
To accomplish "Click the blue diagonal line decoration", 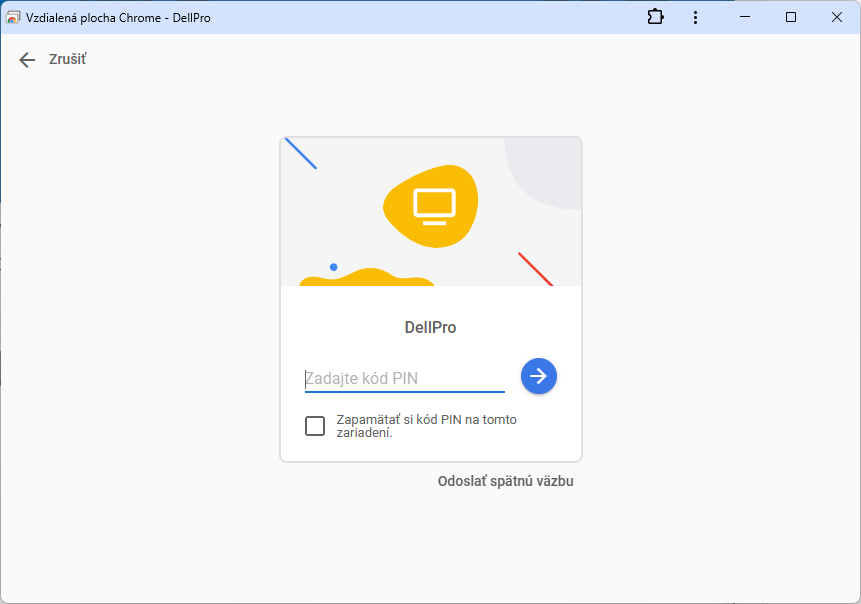I will coord(300,153).
